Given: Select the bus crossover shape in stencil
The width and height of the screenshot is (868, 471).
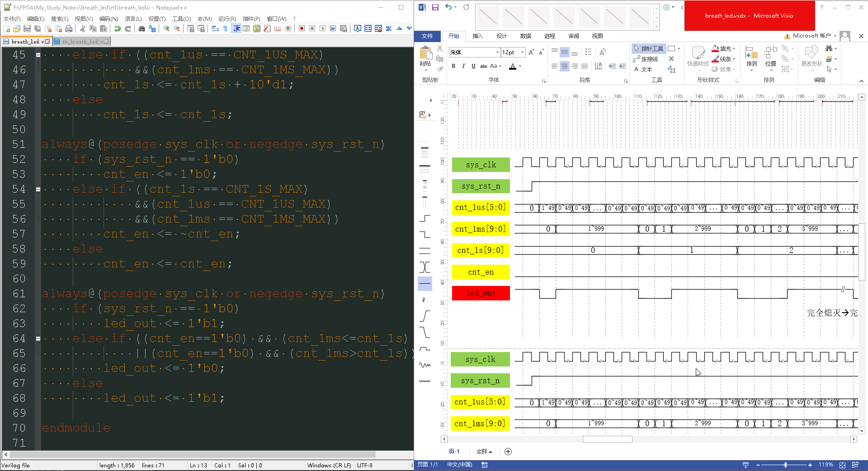Looking at the screenshot, I should (425, 267).
